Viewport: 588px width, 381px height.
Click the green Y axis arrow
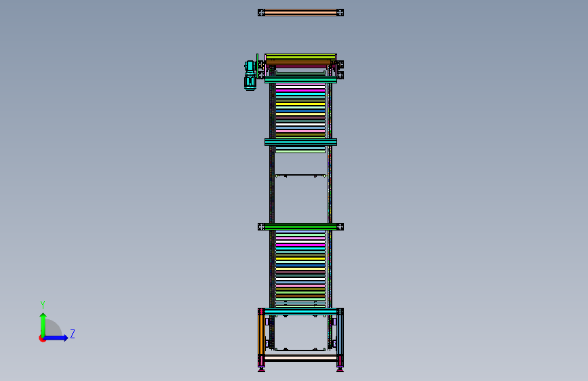click(x=43, y=324)
